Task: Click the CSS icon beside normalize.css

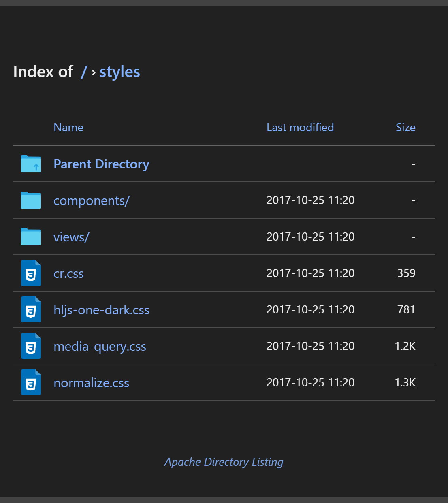Action: coord(31,382)
